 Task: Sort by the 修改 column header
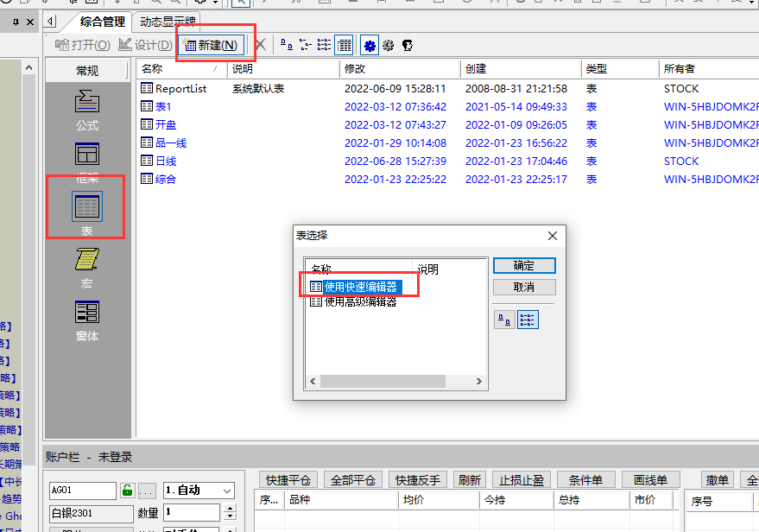[399, 69]
